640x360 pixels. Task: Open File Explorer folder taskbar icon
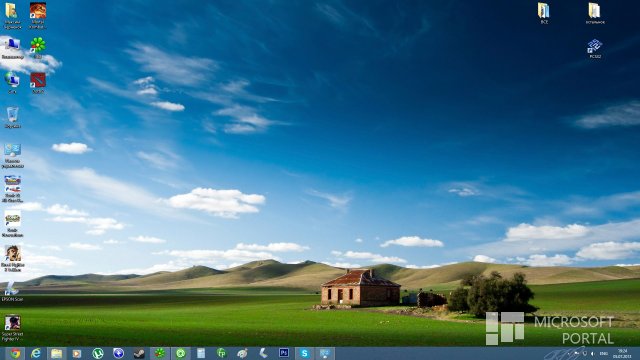coord(57,353)
